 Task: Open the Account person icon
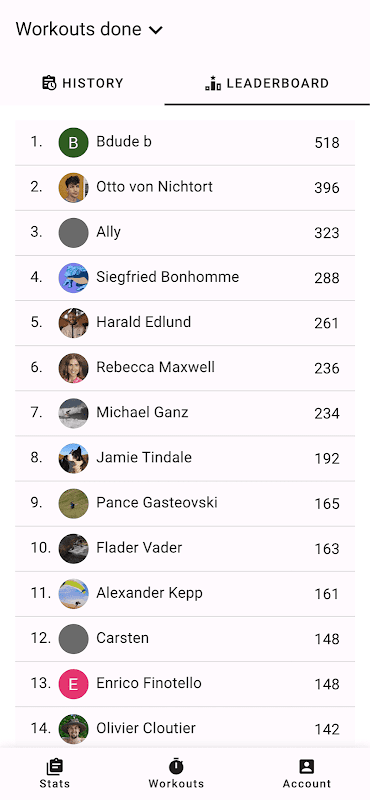coord(307,766)
